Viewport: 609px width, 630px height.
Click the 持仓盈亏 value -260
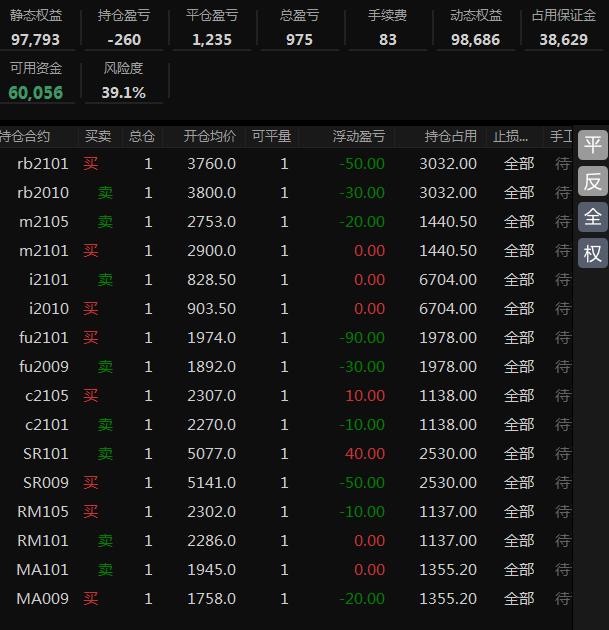coord(124,40)
